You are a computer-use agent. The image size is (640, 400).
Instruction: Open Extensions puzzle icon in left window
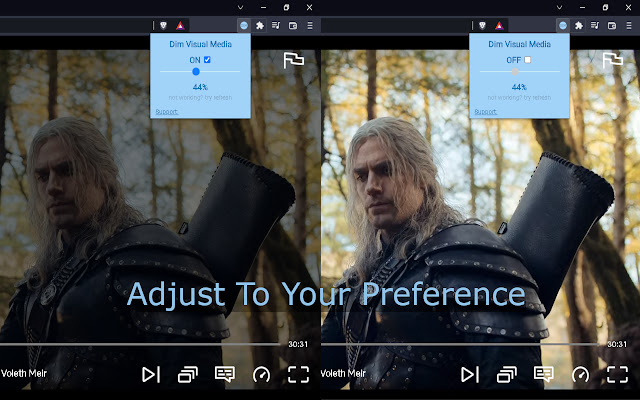(260, 26)
